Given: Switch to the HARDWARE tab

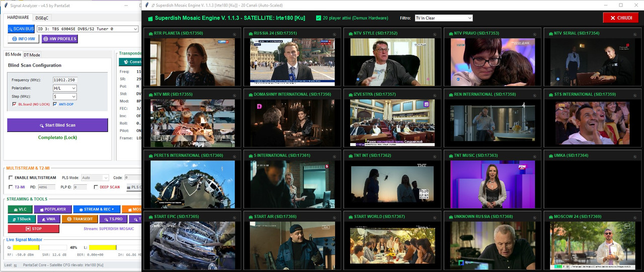Looking at the screenshot, I should (x=18, y=17).
